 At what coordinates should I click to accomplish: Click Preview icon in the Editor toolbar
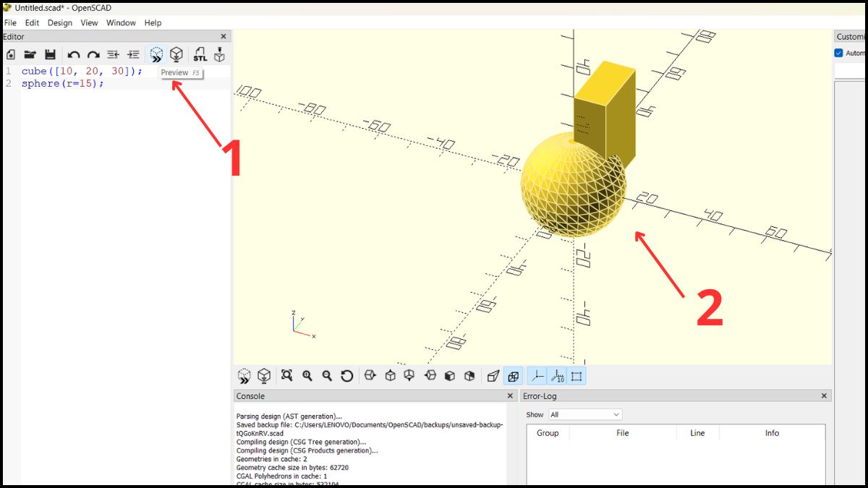pyautogui.click(x=156, y=54)
